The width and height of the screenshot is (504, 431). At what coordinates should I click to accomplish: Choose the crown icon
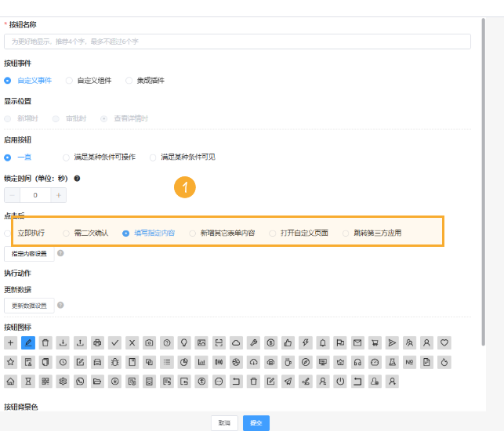(x=340, y=362)
